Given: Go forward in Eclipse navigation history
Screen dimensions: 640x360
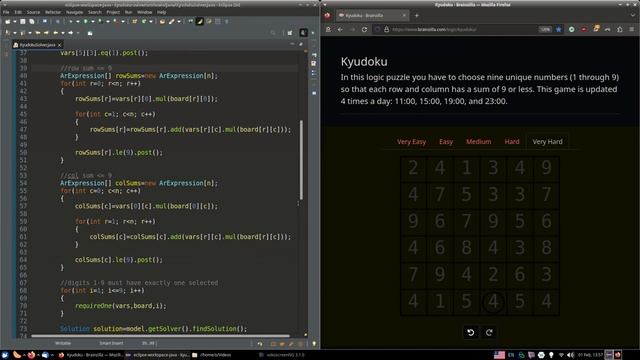Looking at the screenshot, I should pyautogui.click(x=71, y=33).
